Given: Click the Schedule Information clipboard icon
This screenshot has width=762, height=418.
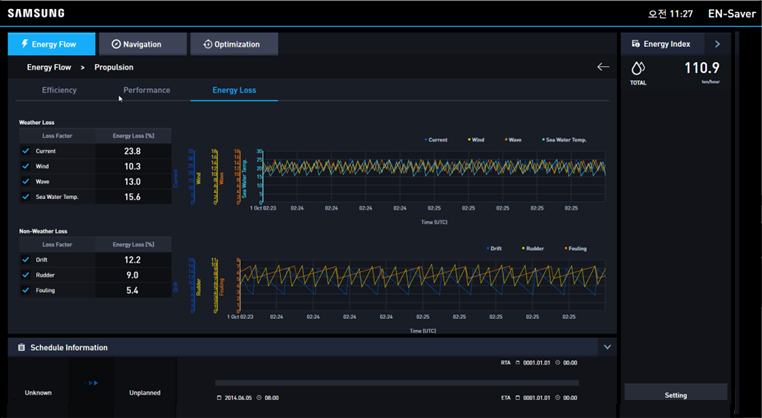Looking at the screenshot, I should 22,348.
